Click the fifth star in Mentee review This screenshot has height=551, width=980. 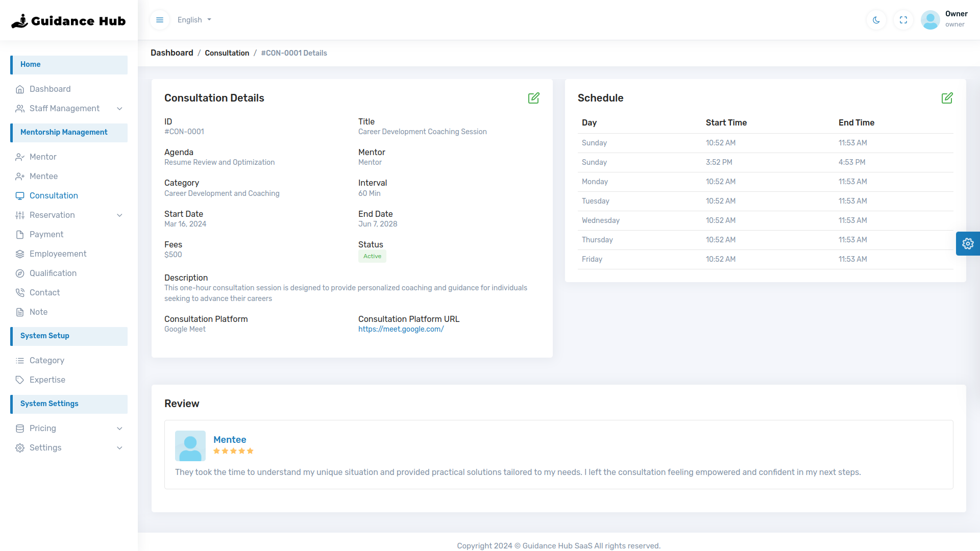(x=250, y=451)
